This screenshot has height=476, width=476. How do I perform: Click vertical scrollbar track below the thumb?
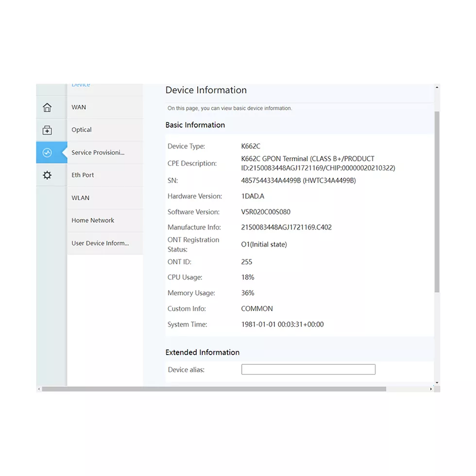(437, 340)
